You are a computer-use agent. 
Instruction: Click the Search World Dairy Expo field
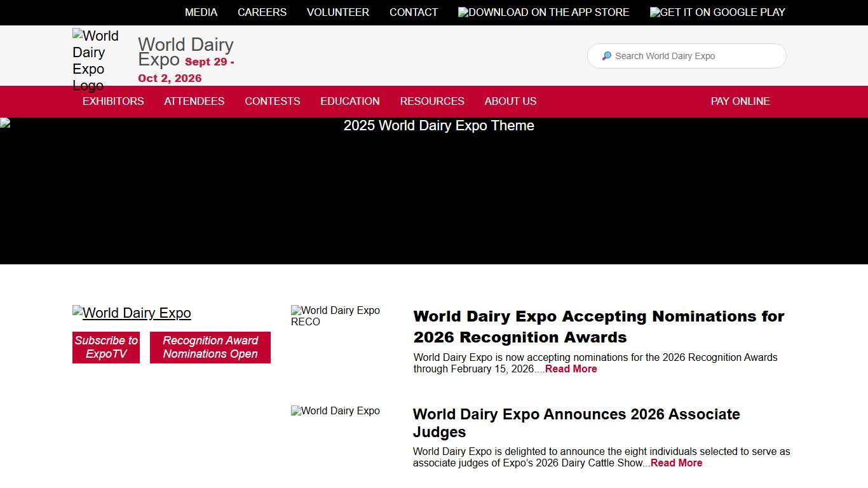pyautogui.click(x=686, y=56)
